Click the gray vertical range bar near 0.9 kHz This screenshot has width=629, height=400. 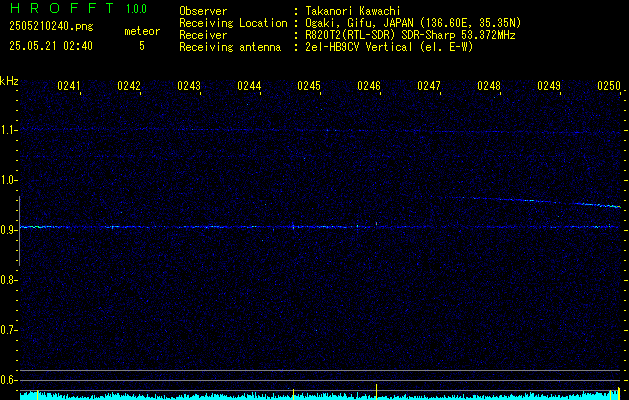(19, 231)
